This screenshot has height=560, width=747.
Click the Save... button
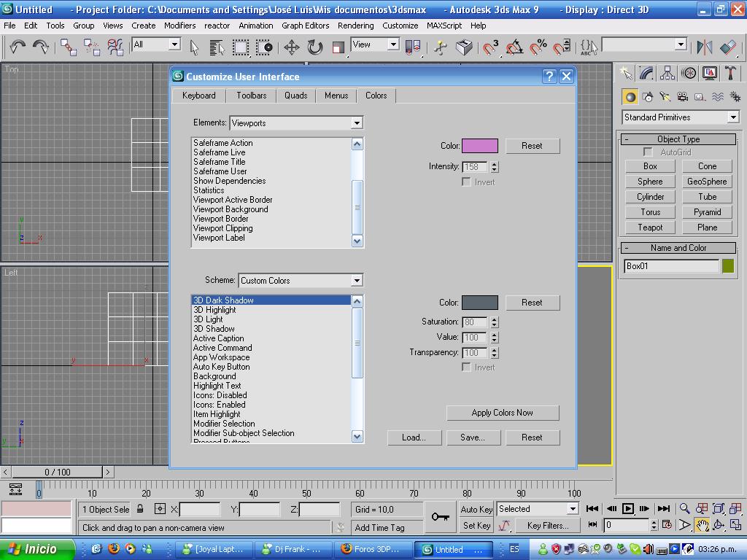[x=473, y=437]
